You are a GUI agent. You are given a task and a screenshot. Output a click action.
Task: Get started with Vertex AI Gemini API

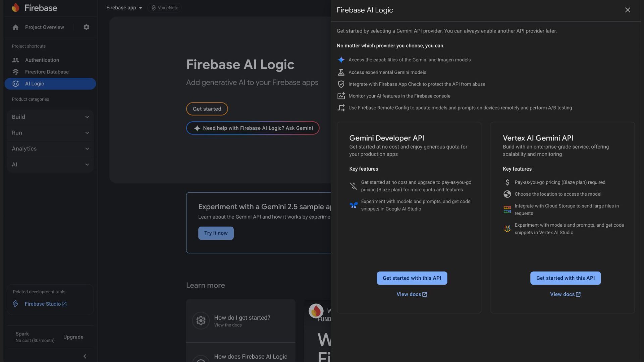pyautogui.click(x=565, y=278)
